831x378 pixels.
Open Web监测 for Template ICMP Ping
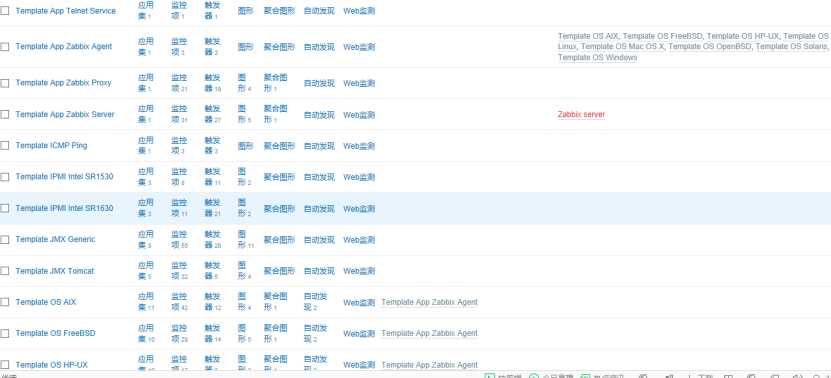click(359, 146)
